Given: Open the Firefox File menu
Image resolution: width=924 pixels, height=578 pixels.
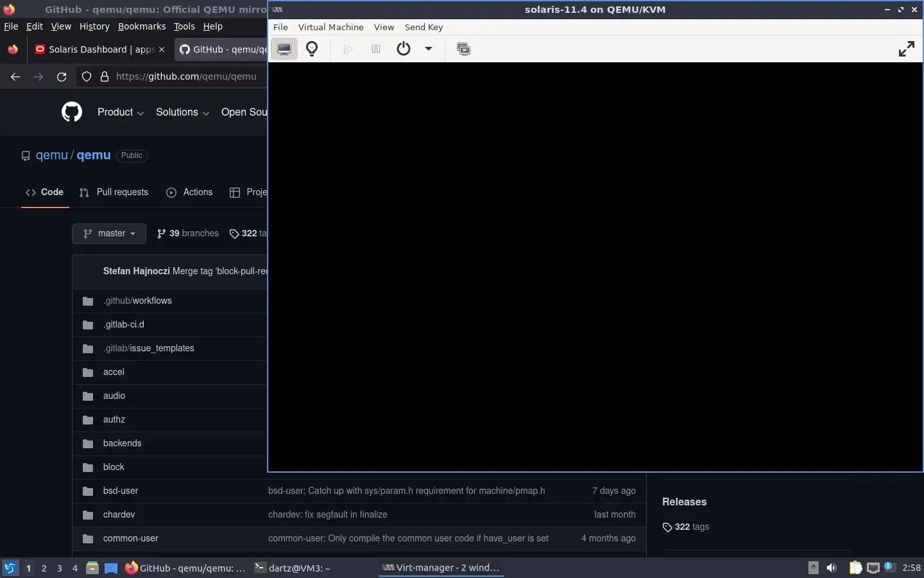Looking at the screenshot, I should tap(11, 26).
